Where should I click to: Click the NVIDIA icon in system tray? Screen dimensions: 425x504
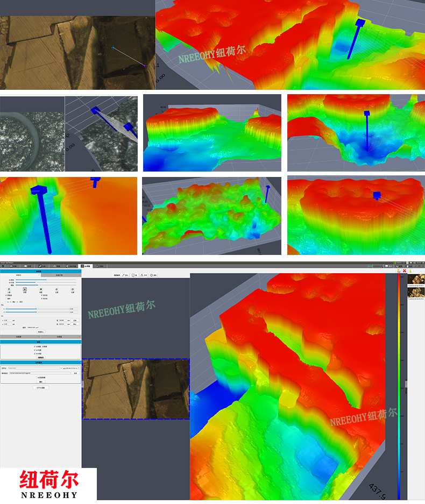[x=394, y=263]
